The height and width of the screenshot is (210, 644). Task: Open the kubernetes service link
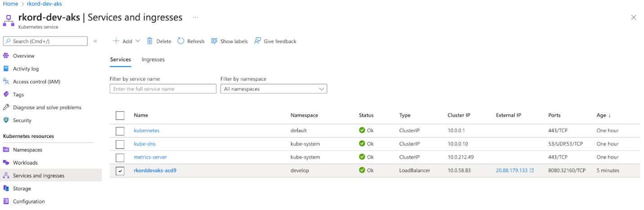tap(147, 131)
